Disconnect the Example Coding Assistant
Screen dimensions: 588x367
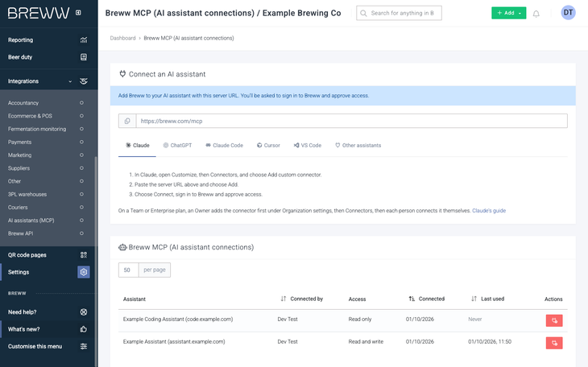coord(554,320)
